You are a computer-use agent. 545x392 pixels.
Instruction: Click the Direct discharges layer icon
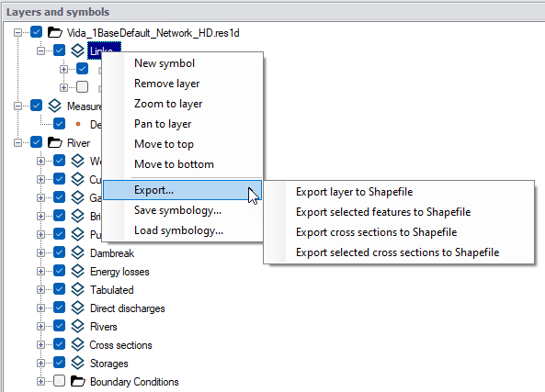pyautogui.click(x=77, y=308)
